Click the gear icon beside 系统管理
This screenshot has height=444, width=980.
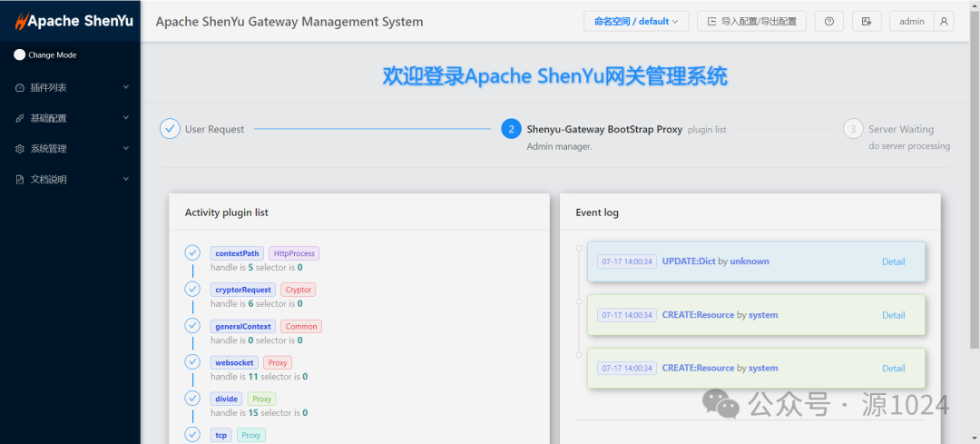coord(19,149)
